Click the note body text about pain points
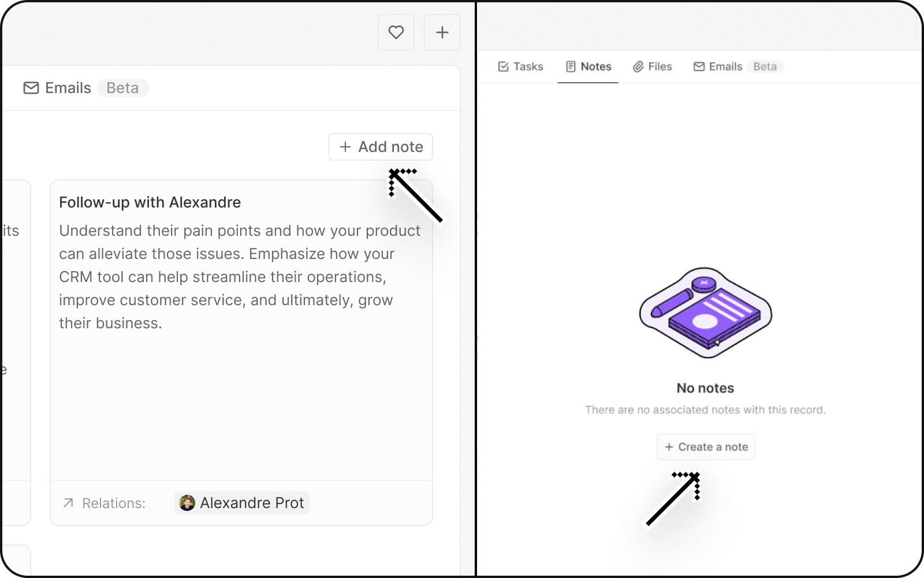This screenshot has width=924, height=578. [x=239, y=277]
